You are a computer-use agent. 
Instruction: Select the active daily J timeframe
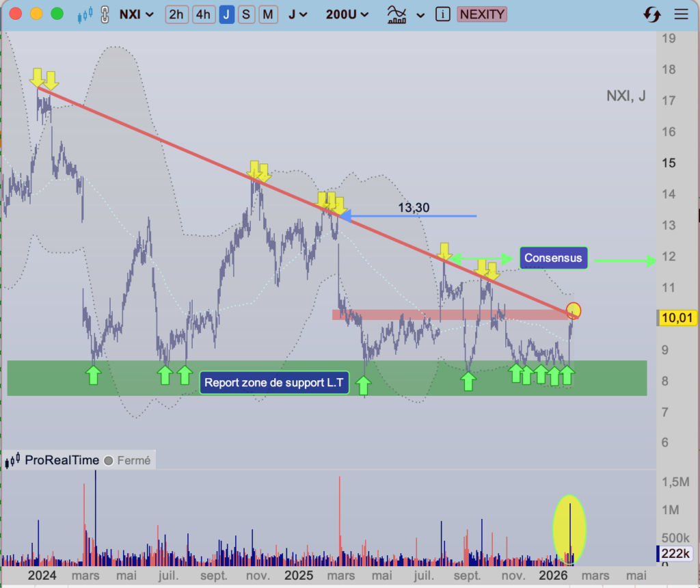[x=227, y=15]
